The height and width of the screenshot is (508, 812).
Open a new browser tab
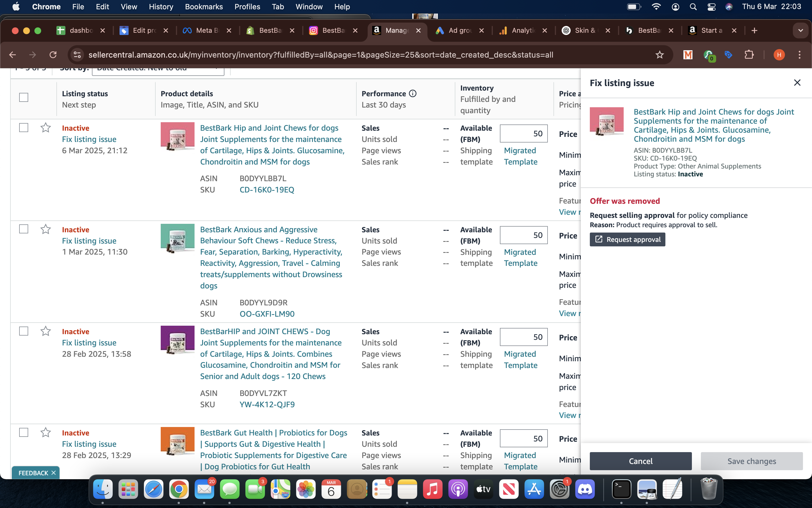(x=754, y=30)
